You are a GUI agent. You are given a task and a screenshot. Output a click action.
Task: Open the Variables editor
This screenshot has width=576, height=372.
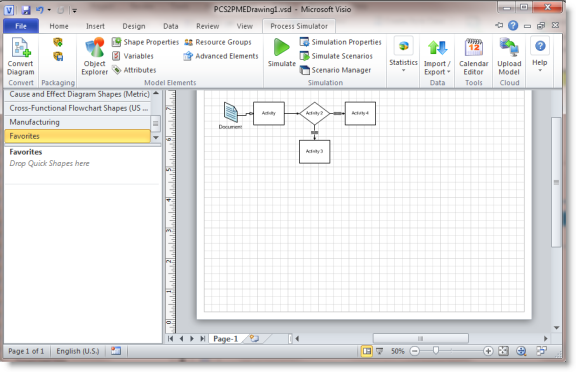coord(133,56)
